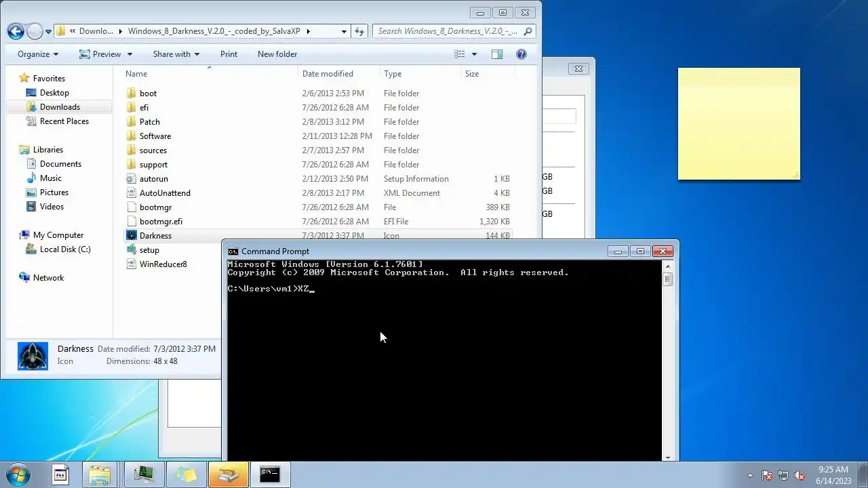This screenshot has width=868, height=488.
Task: Select the Patch folder icon
Action: click(132, 122)
